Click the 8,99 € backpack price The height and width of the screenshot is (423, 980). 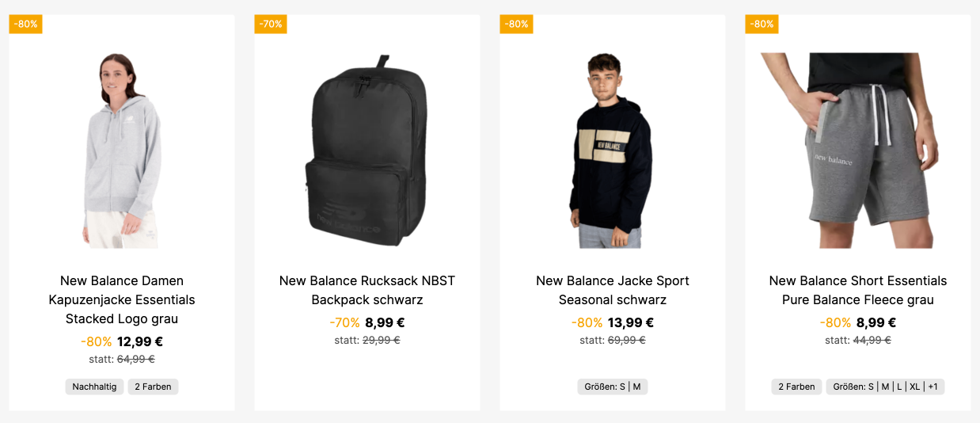pos(385,323)
